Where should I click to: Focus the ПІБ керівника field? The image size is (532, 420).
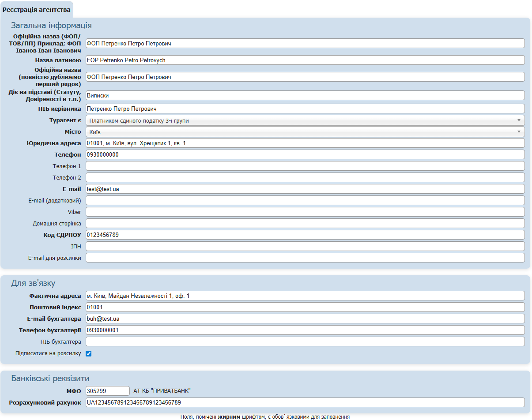coord(305,109)
